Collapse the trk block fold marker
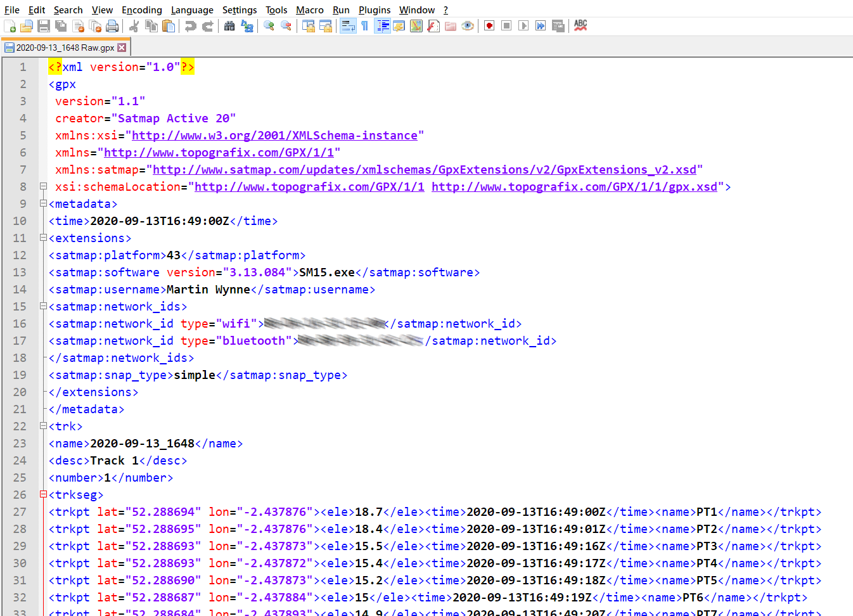853x616 pixels. (x=43, y=426)
